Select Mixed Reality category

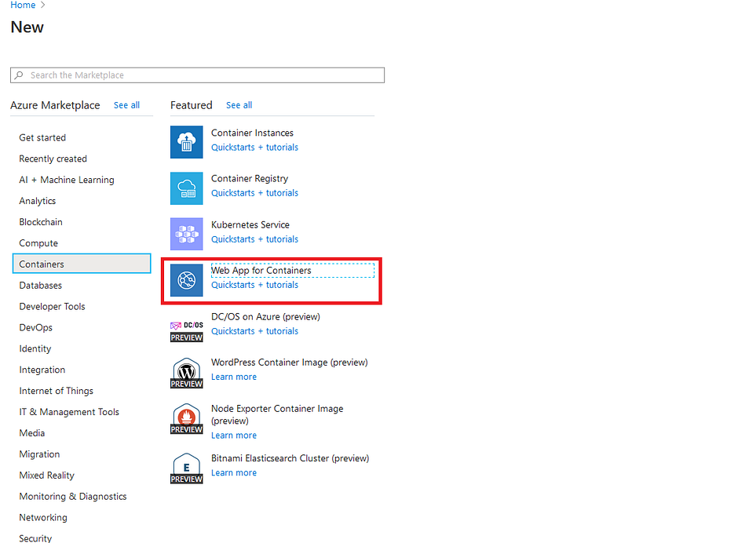click(x=47, y=476)
